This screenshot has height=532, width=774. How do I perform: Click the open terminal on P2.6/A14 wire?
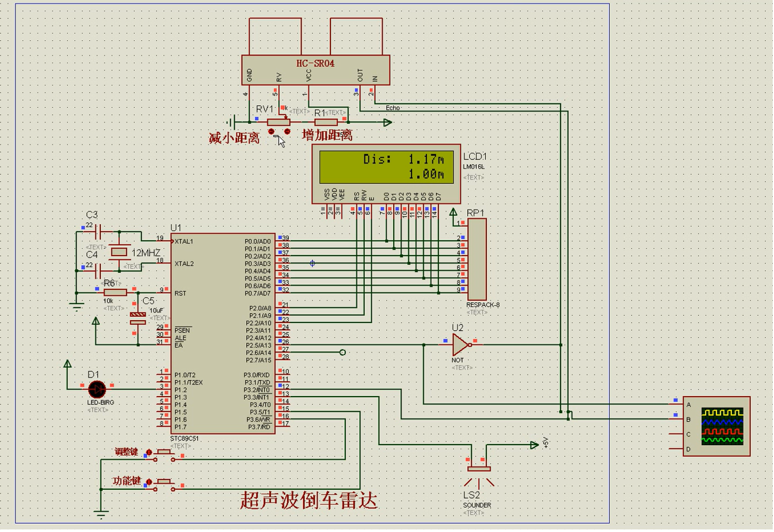click(343, 353)
